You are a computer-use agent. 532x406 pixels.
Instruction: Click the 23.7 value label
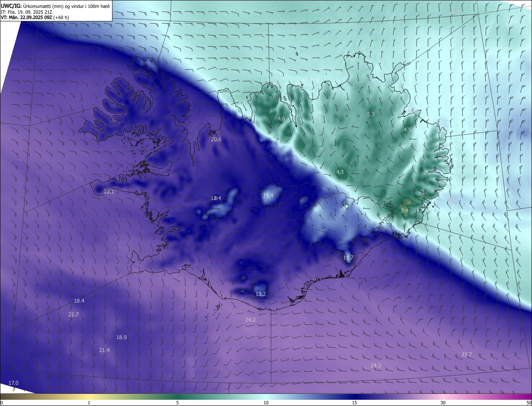[467, 354]
